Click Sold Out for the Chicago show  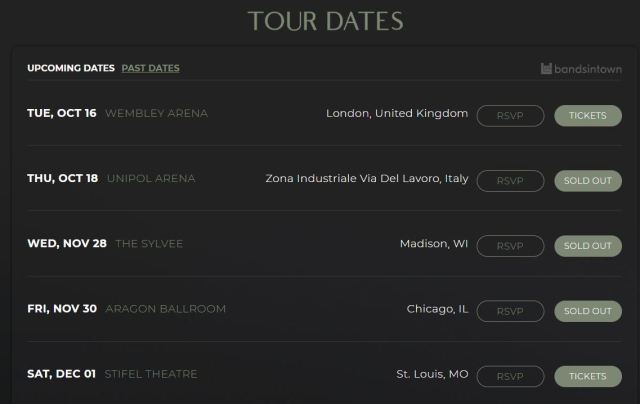587,311
